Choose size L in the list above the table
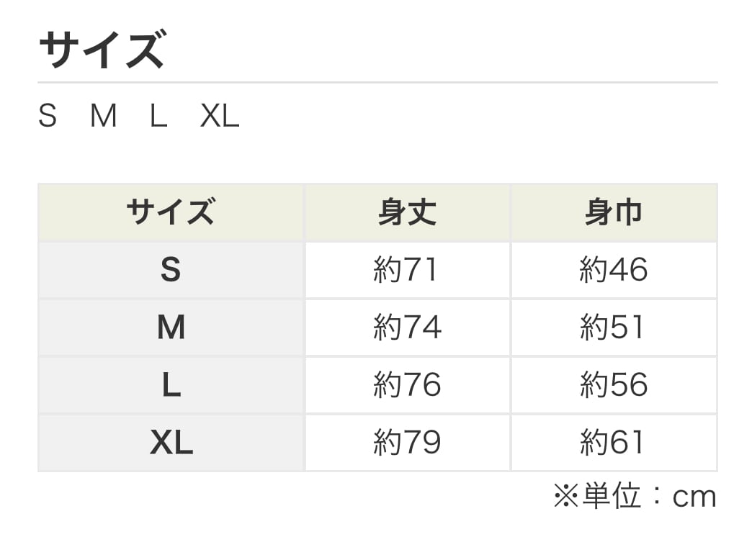 pyautogui.click(x=158, y=117)
